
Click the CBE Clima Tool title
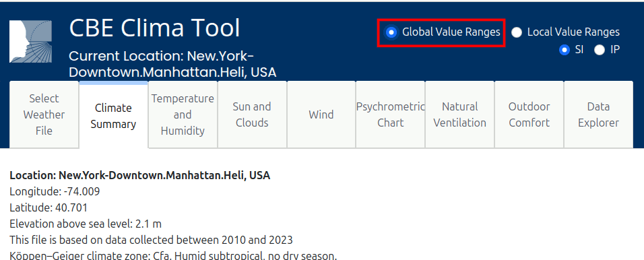(154, 28)
